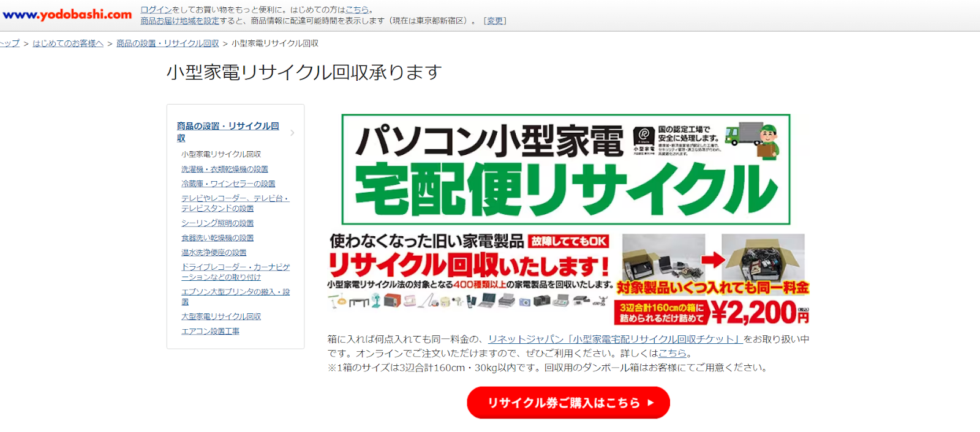Click the 変更 link for delivery area
The height and width of the screenshot is (432, 980).
tap(494, 21)
